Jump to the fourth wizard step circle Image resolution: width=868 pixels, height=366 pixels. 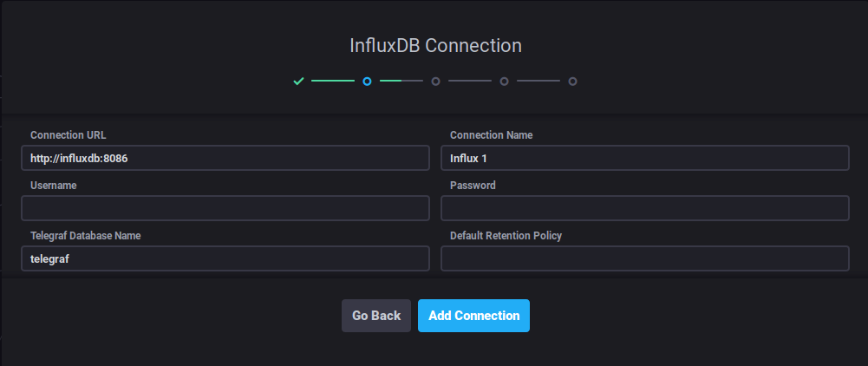(505, 82)
